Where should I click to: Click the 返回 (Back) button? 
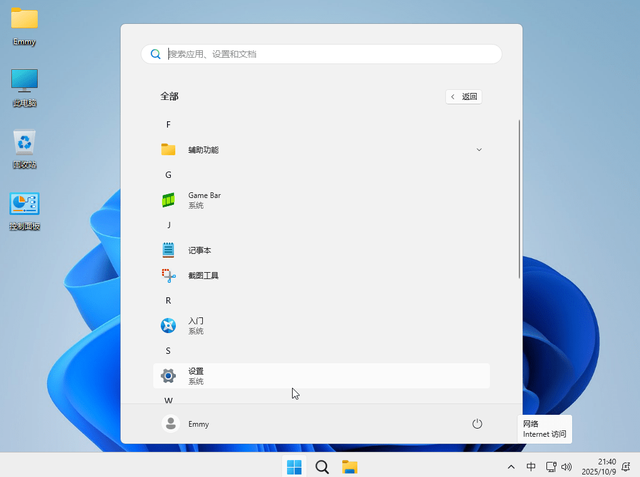point(465,97)
